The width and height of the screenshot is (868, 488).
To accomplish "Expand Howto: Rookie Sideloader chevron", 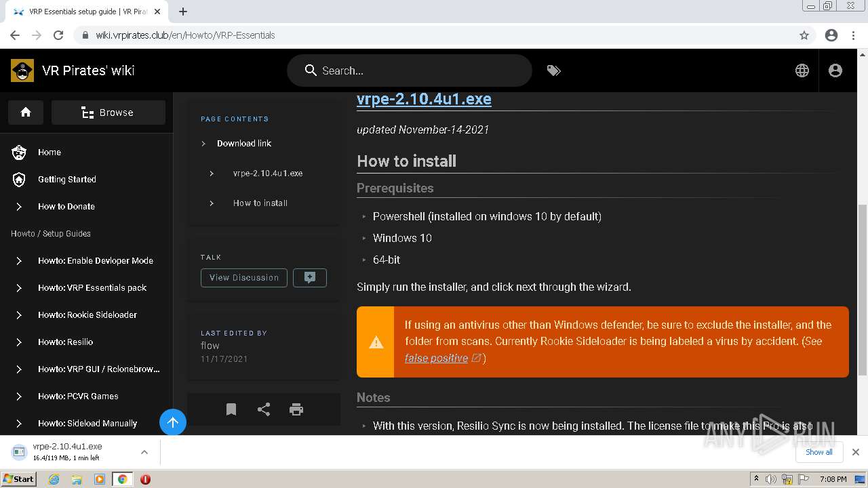I will pos(19,315).
